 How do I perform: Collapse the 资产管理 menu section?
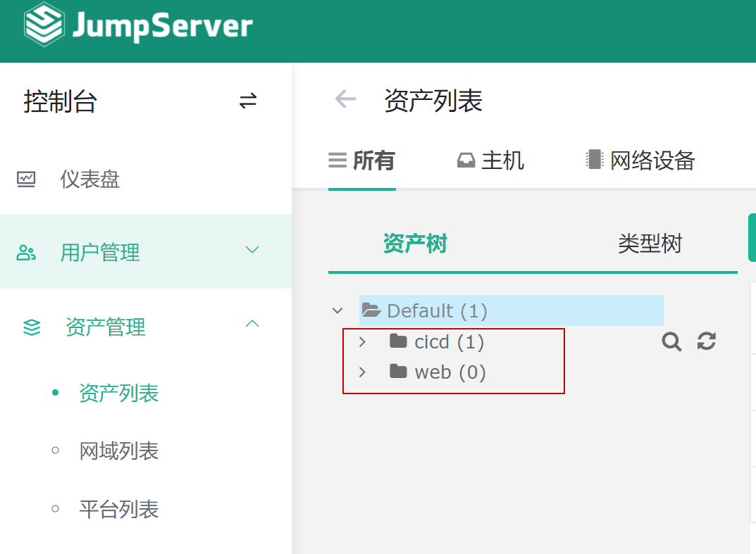pyautogui.click(x=252, y=324)
